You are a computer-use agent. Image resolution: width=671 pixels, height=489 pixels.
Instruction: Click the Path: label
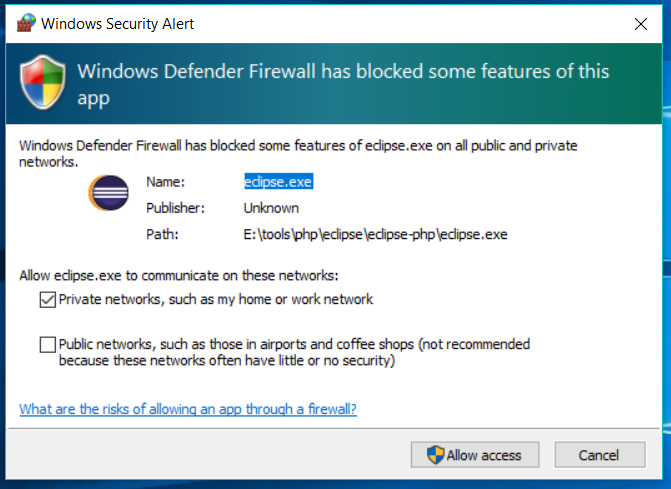click(x=162, y=234)
